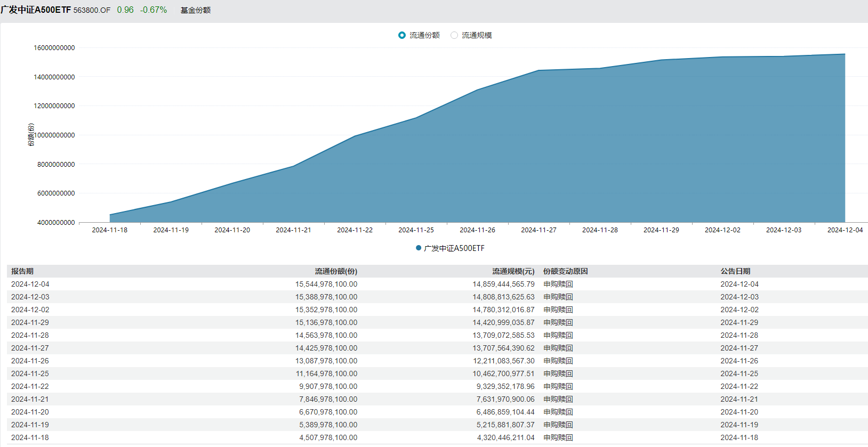Viewport: 868px width, 447px height.
Task: Click the fund title 广发中证A500ETF
Action: coord(36,10)
